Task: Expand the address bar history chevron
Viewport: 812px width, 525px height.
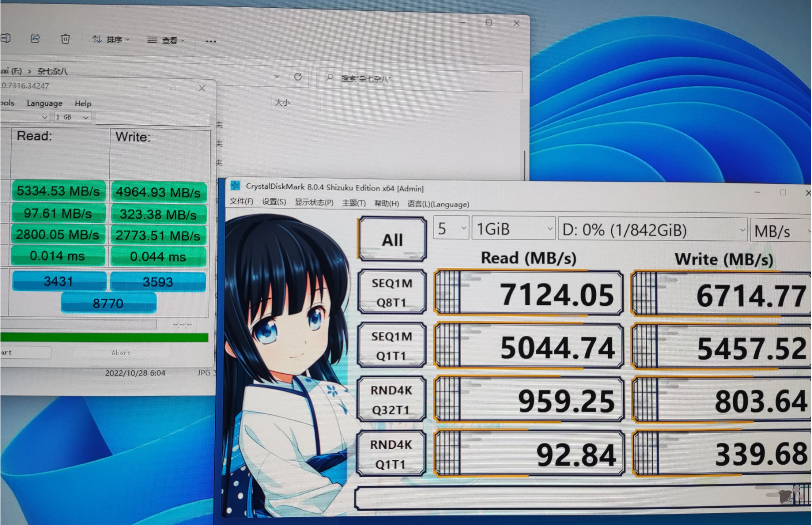Action: 277,76
